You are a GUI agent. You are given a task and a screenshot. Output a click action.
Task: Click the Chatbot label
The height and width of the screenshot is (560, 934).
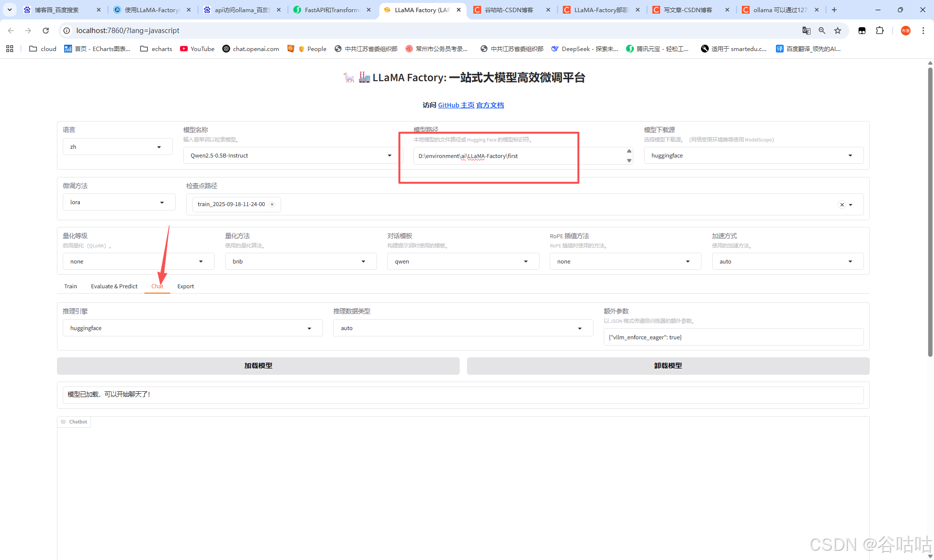tap(74, 422)
